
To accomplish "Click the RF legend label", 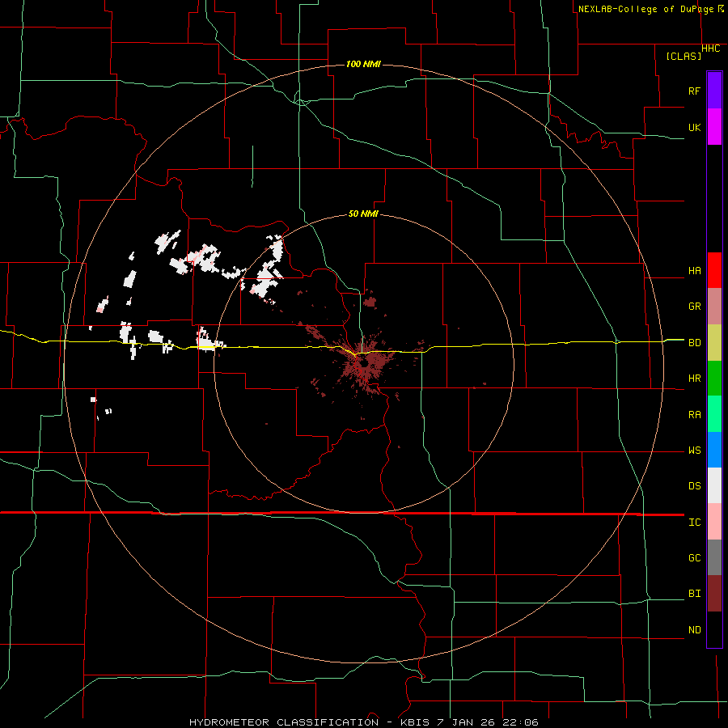I will coord(694,91).
